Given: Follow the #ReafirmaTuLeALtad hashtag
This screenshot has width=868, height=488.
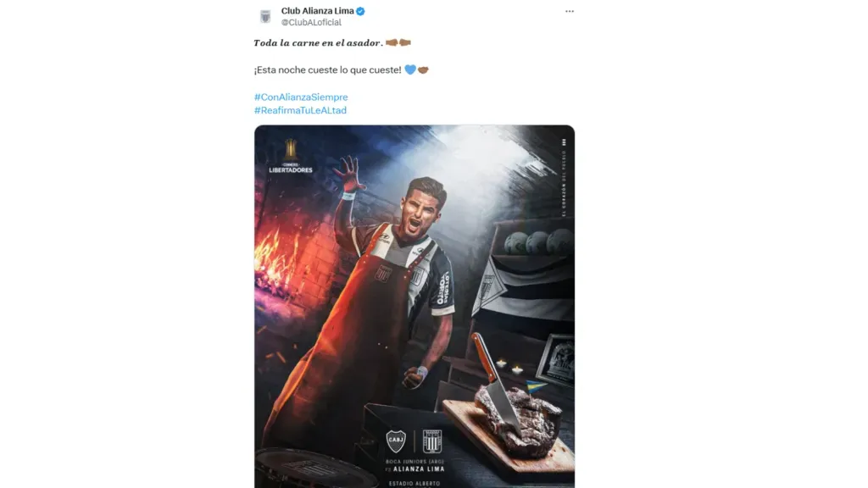Looking at the screenshot, I should tap(300, 110).
